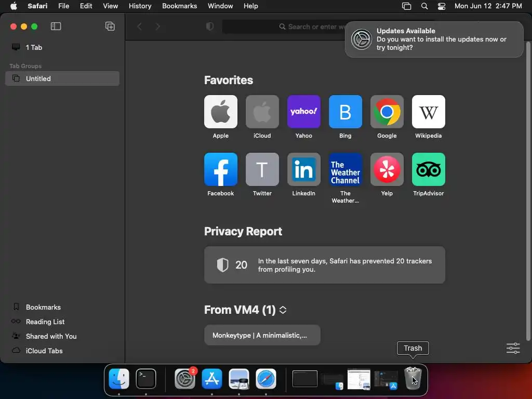Open the Trash in the Dock
This screenshot has width=532, height=399.
(x=413, y=379)
